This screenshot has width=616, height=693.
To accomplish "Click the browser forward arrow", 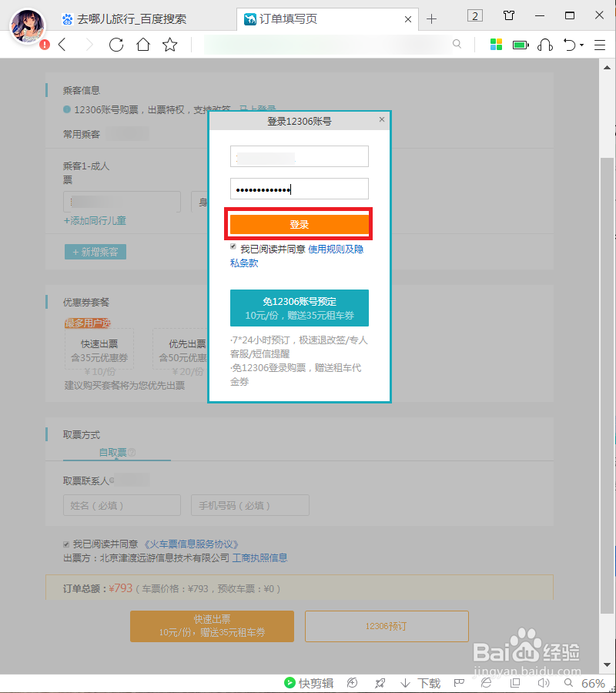I will tap(89, 44).
